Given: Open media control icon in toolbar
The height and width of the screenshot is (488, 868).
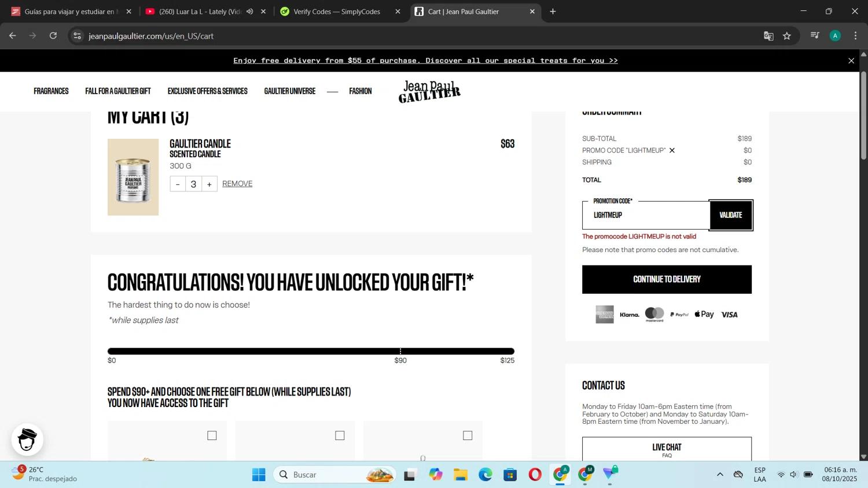Looking at the screenshot, I should pyautogui.click(x=815, y=36).
